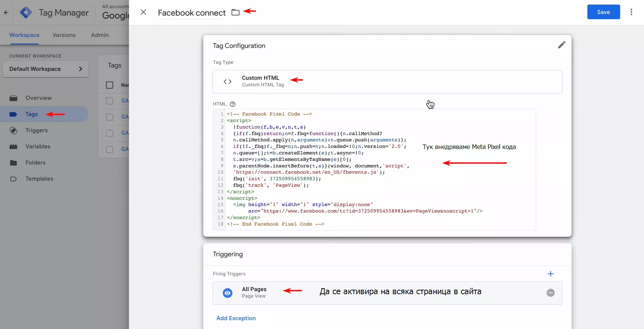Switch to the Workspace tab
Viewport: 644px width, 329px height.
tap(24, 35)
